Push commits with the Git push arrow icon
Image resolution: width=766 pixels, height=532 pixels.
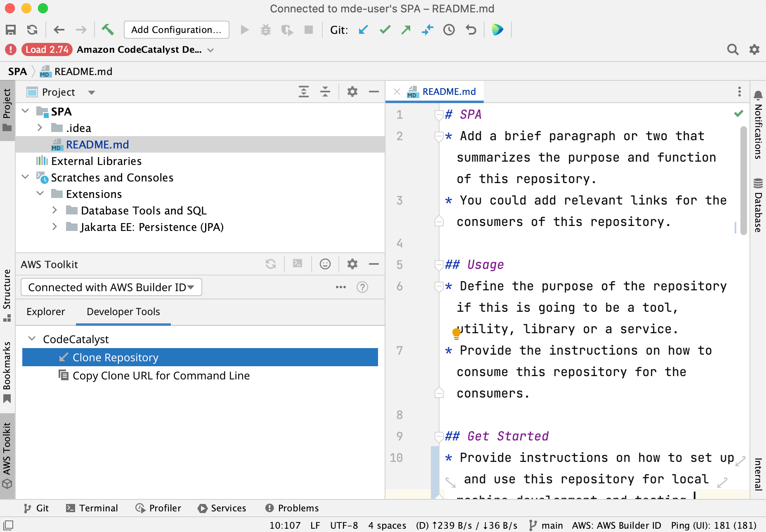point(406,30)
